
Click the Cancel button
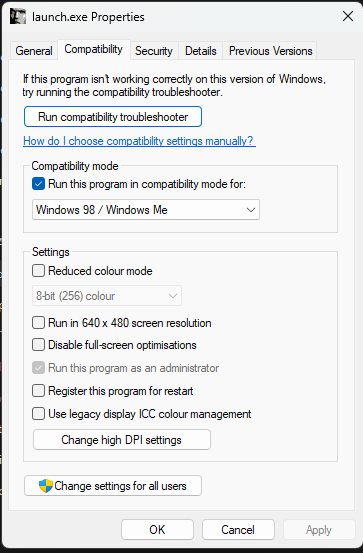(x=238, y=530)
